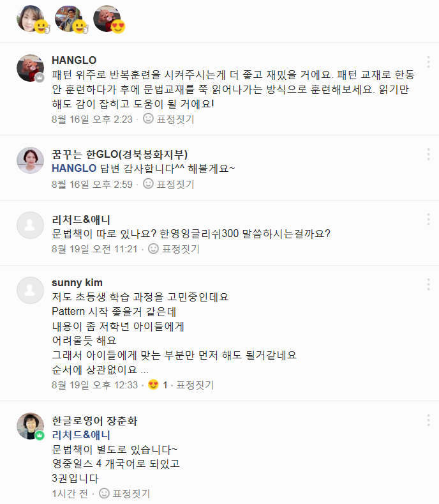Click the smiley icon under 한글로영어 장춘화's comment

point(104,493)
